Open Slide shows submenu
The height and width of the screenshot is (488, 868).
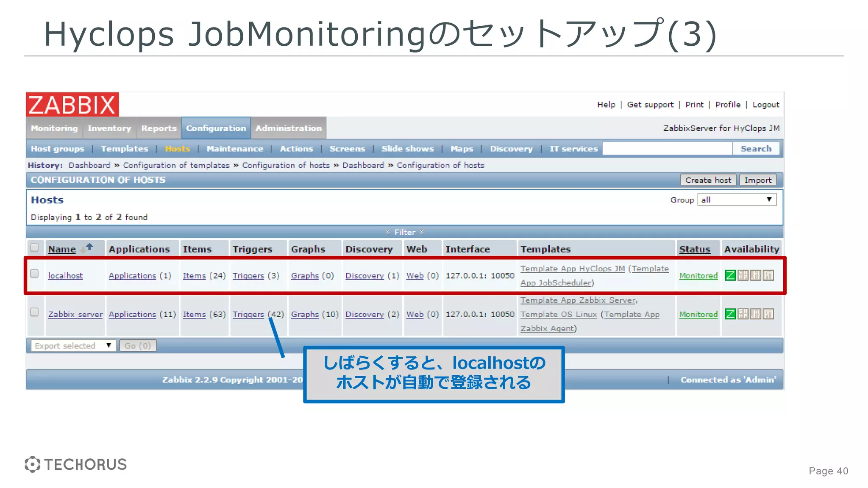coord(408,149)
